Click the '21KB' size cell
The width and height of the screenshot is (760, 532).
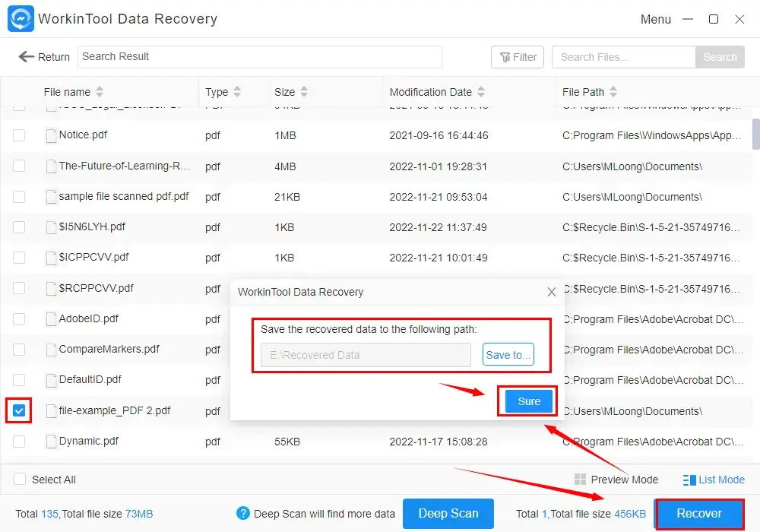(287, 197)
